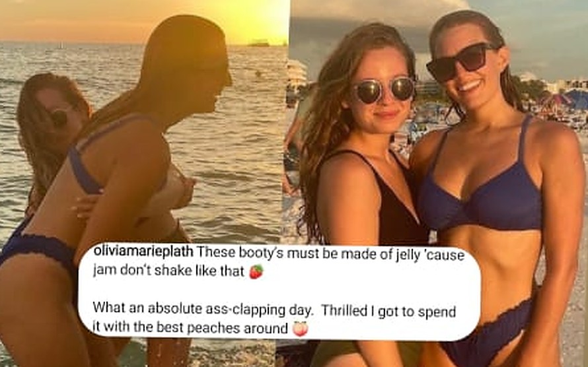Click the small sailboat on the horizon
Image resolution: width=588 pixels, height=367 pixels.
60,45
